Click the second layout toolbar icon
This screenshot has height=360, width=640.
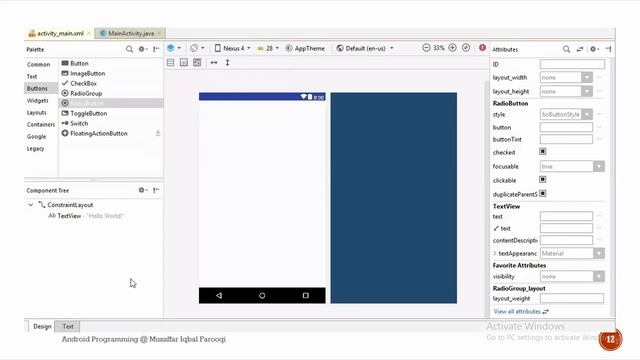click(184, 62)
